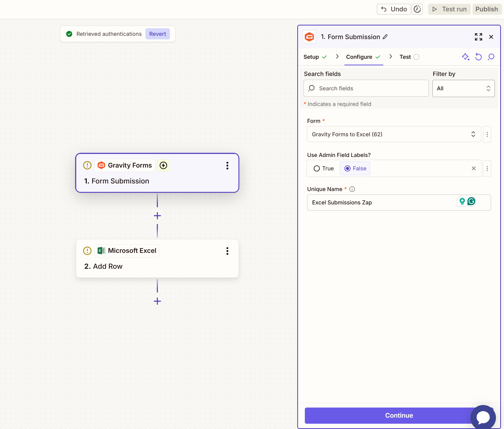The height and width of the screenshot is (429, 504).
Task: Click the Gravity Forms app icon
Action: tap(101, 165)
